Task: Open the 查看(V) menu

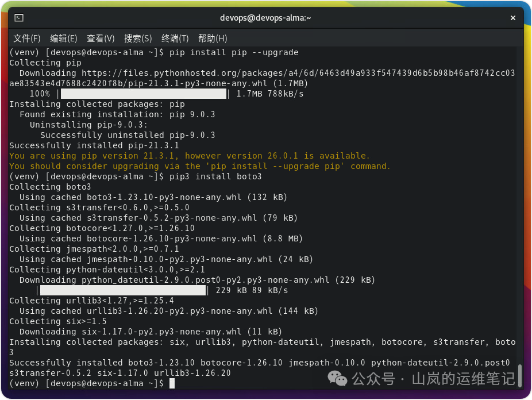Action: [101, 39]
